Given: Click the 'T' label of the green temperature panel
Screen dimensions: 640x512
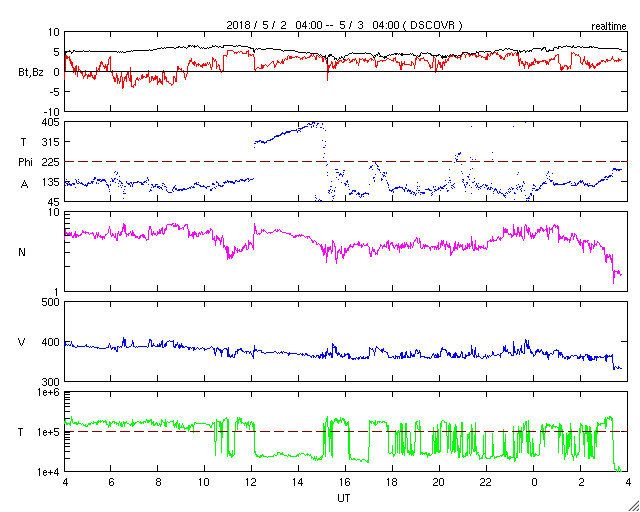Looking at the screenshot, I should coord(21,432).
